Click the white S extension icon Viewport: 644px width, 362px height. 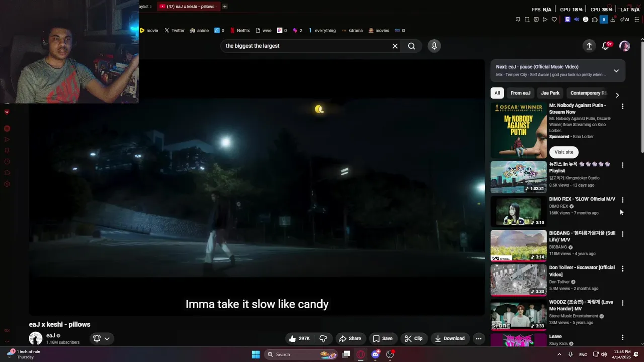click(585, 19)
